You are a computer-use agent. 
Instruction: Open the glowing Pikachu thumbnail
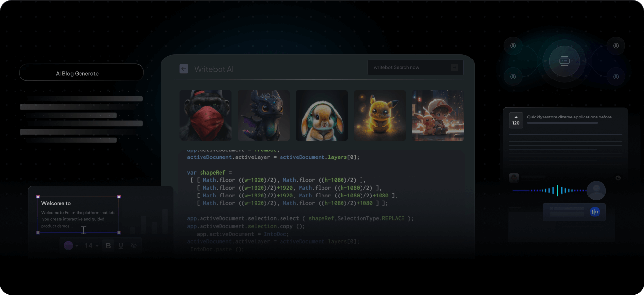click(x=380, y=116)
